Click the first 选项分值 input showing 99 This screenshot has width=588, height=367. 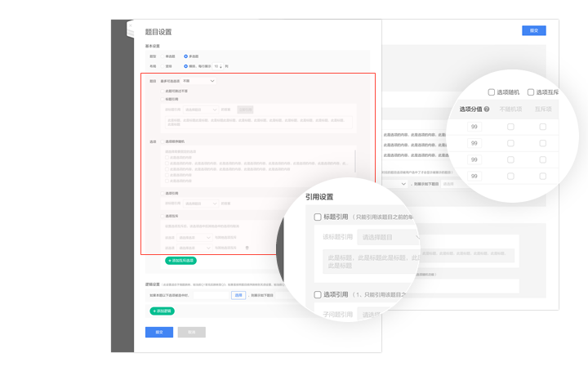point(474,127)
